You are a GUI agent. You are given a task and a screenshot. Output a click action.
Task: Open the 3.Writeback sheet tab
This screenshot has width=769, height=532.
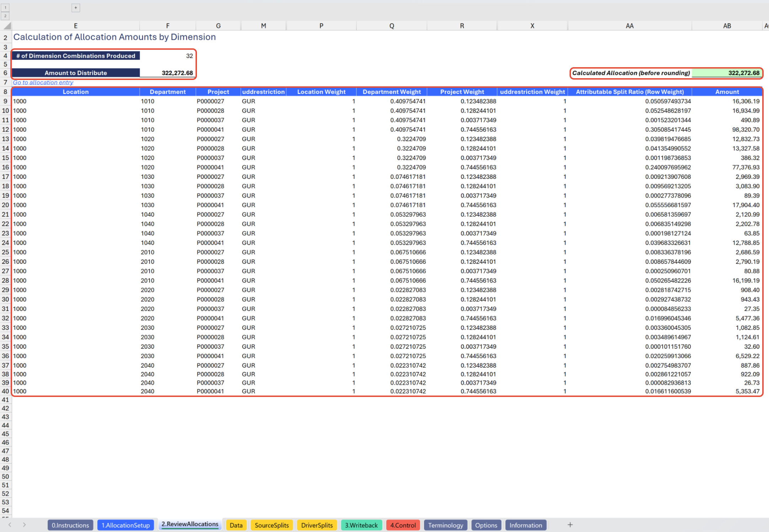pyautogui.click(x=361, y=525)
